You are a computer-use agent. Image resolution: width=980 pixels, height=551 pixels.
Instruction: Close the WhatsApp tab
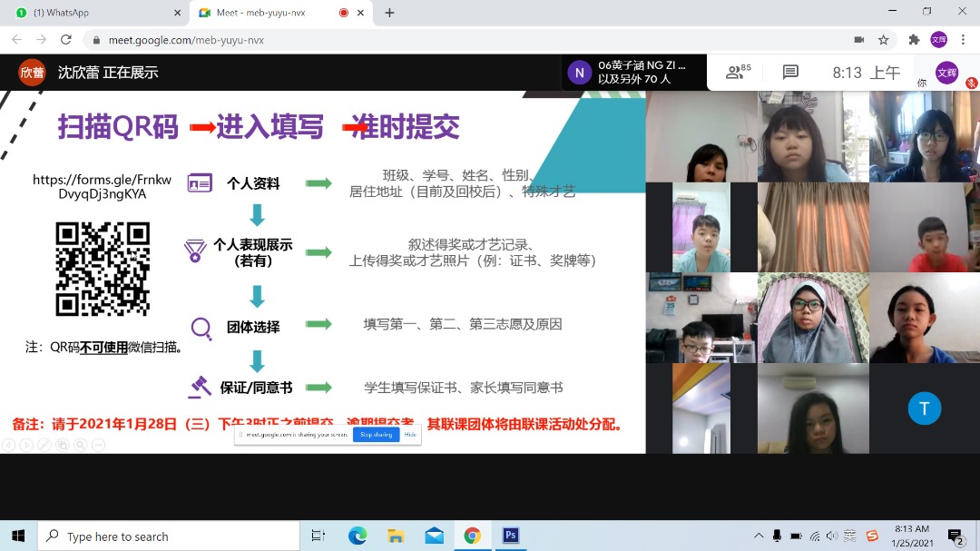click(178, 13)
